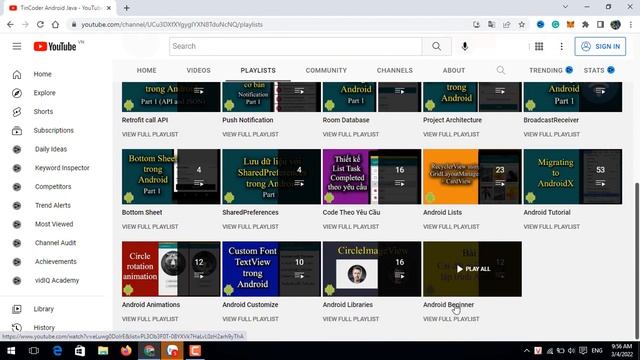The height and width of the screenshot is (360, 640).
Task: Open the tab search dropdown arrow
Action: pyautogui.click(x=565, y=7)
